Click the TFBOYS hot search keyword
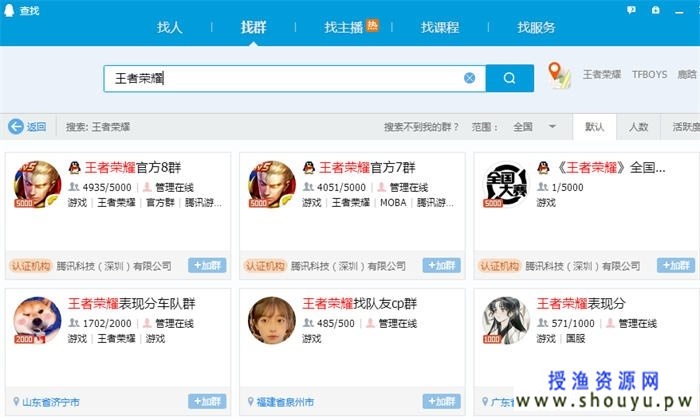Screen dimensions: 700x420 [x=648, y=75]
